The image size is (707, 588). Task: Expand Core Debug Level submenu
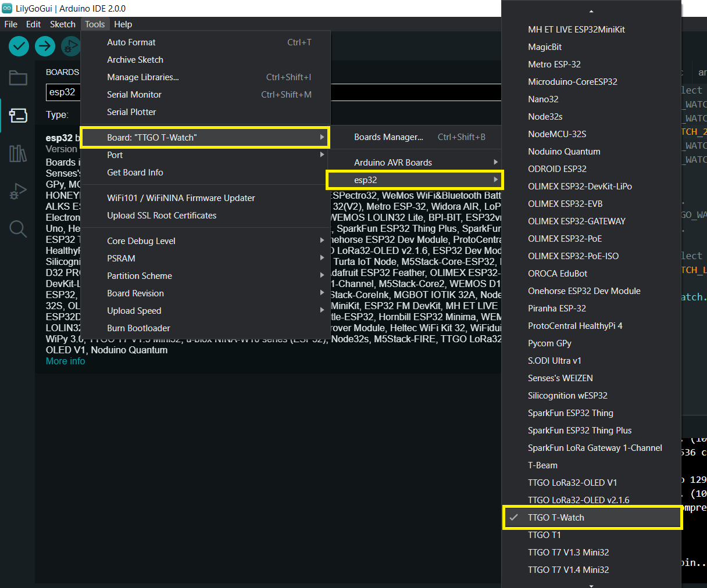[x=205, y=241]
